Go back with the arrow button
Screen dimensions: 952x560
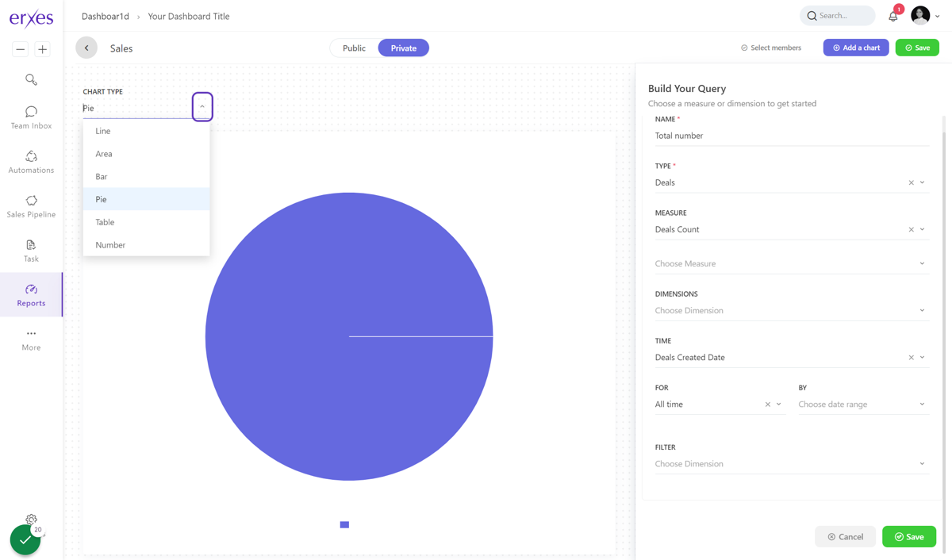pos(86,48)
